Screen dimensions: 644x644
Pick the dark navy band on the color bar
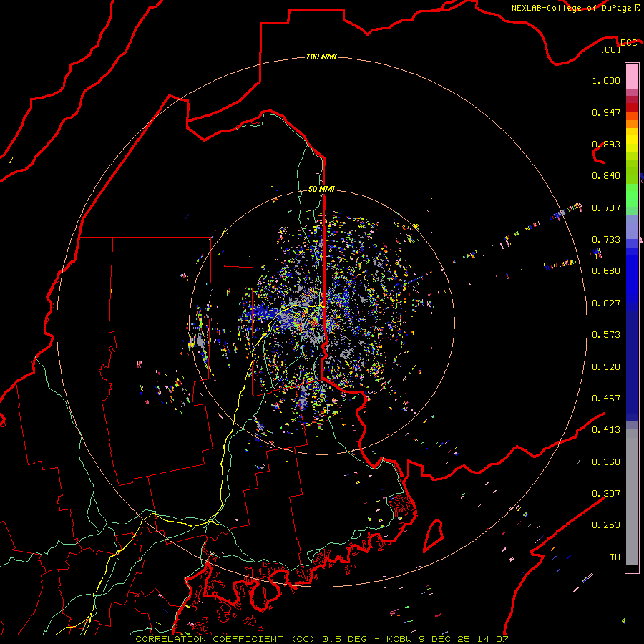pyautogui.click(x=632, y=366)
